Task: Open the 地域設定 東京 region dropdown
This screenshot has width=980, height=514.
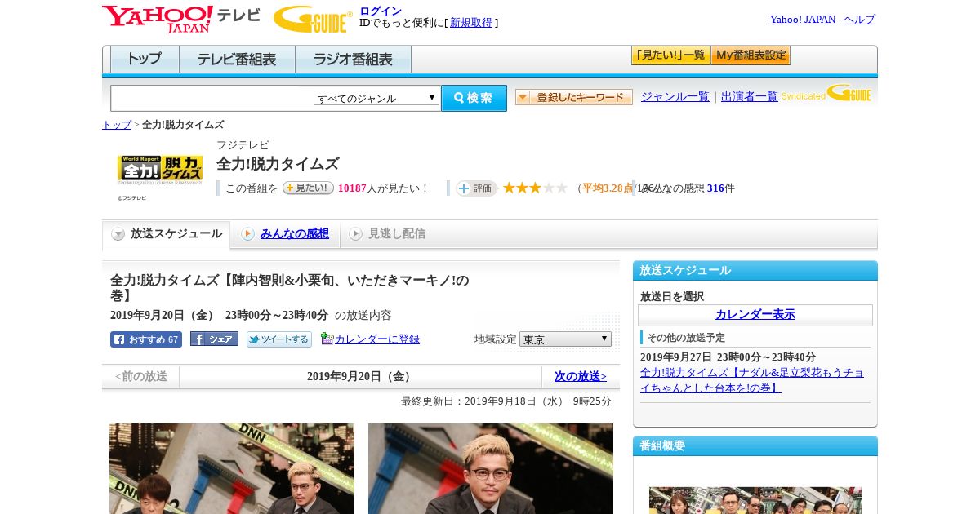Action: pos(565,339)
